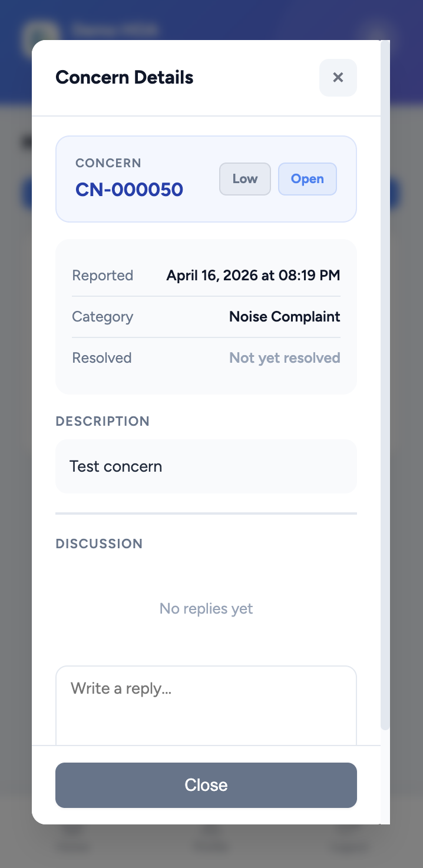Click the Concern Details title

124,77
